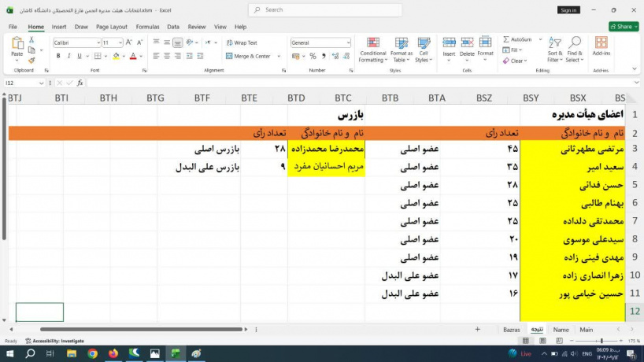Switch to the Page Layout tab
Image resolution: width=644 pixels, height=362 pixels.
112,27
